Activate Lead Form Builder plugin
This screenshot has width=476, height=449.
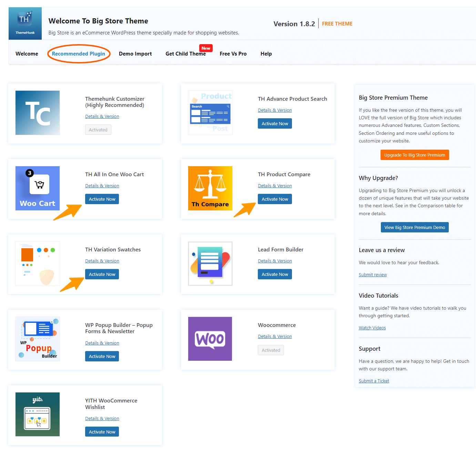point(275,274)
